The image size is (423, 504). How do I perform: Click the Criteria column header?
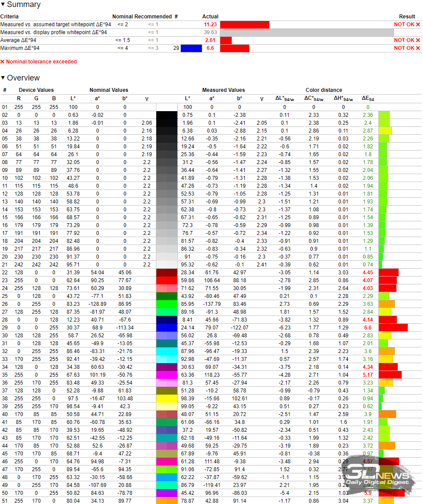[10, 17]
